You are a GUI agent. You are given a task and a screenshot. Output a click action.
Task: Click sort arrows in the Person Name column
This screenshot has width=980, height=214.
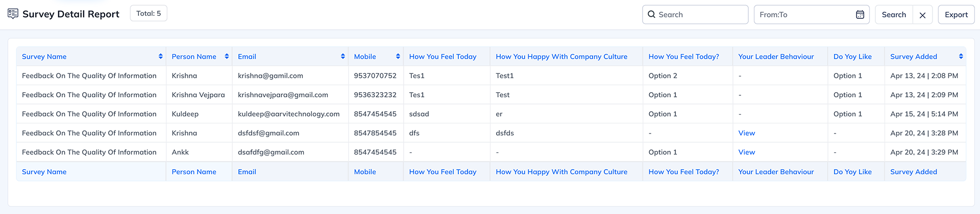(x=227, y=57)
